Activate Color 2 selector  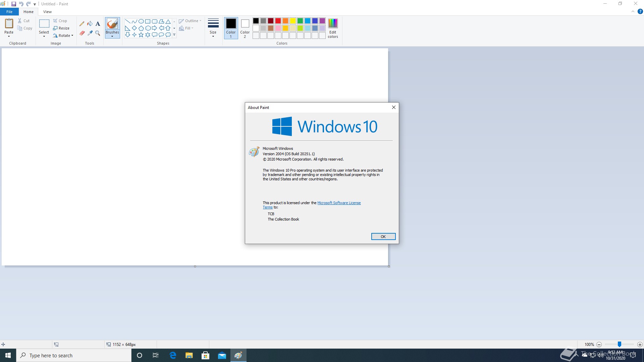pyautogui.click(x=245, y=28)
